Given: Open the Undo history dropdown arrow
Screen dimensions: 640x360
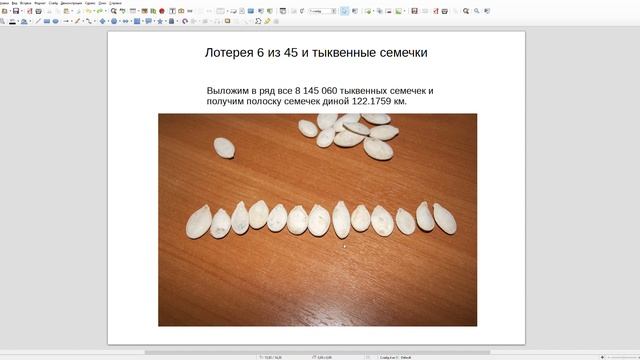Looking at the screenshot, I should coord(93,11).
